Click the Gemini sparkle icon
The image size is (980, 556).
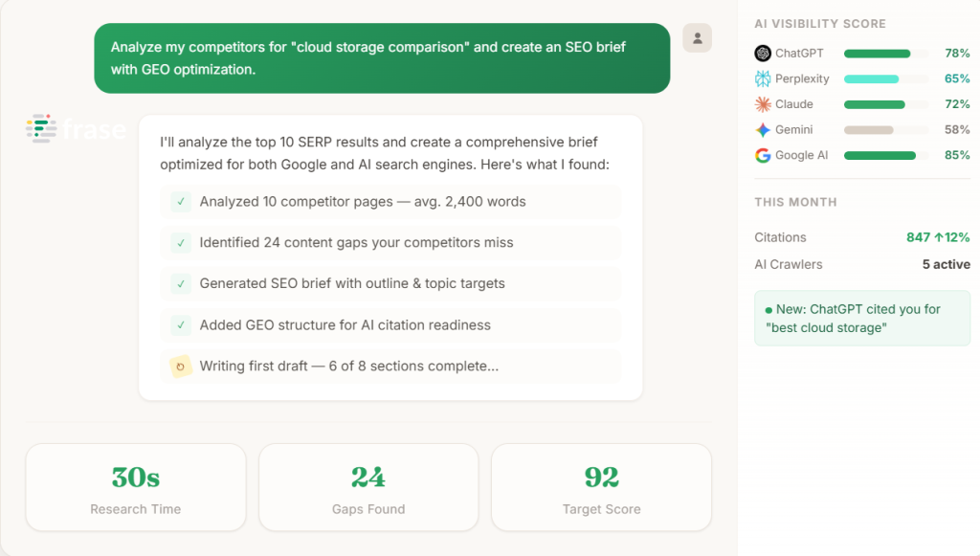click(763, 129)
